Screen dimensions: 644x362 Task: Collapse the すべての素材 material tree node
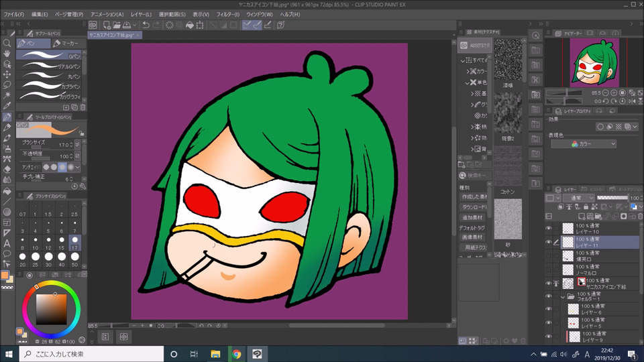(463, 60)
